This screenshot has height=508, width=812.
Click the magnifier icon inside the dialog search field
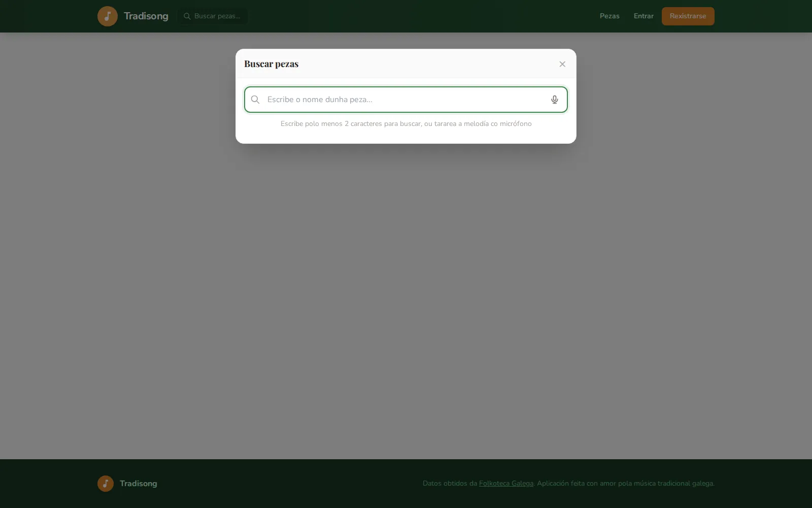[x=255, y=100]
